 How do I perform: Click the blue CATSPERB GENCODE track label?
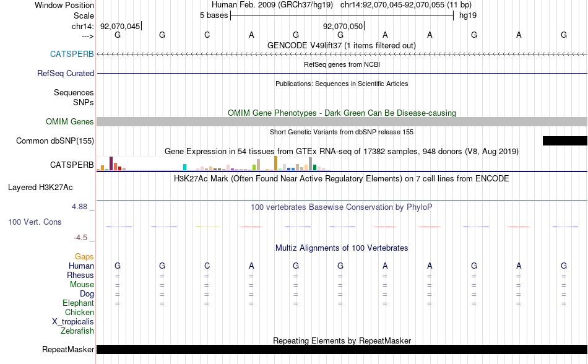[72, 54]
